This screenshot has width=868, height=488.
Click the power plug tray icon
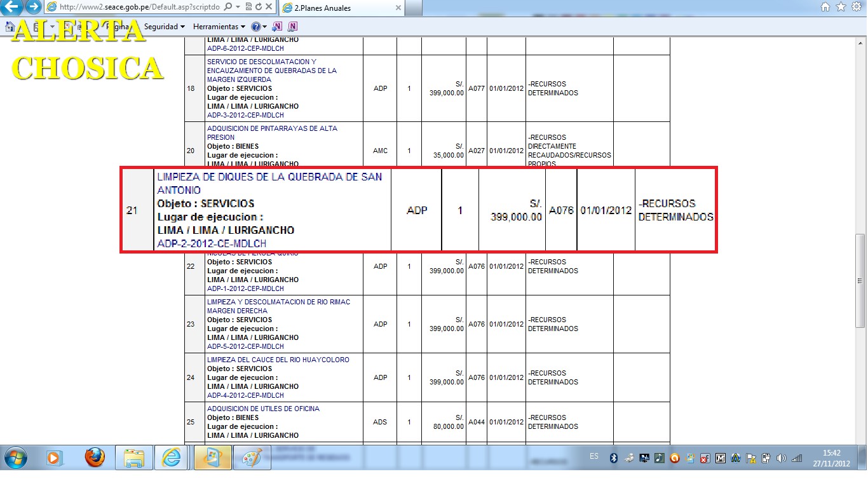[x=766, y=458]
